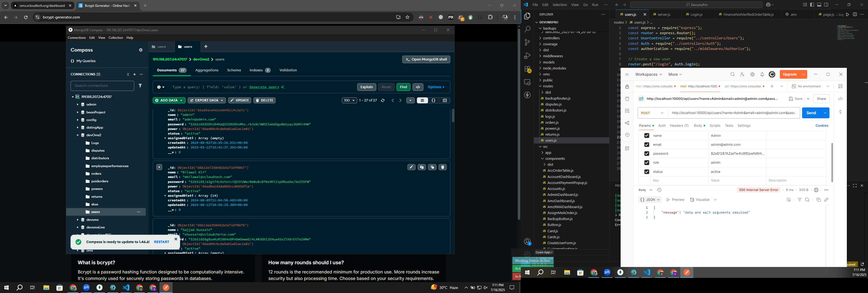The image size is (868, 293).
Task: Filter connections in Compass sidebar
Action: pyautogui.click(x=140, y=86)
